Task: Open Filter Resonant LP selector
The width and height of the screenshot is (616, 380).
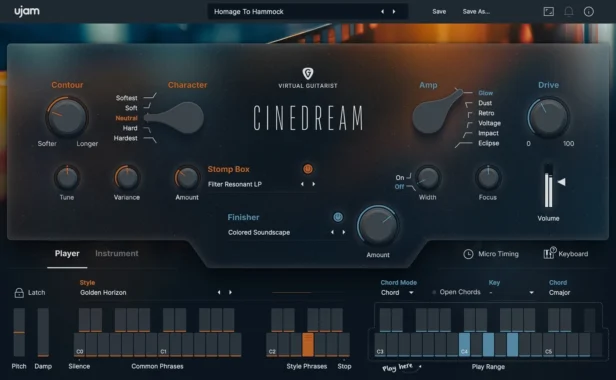Action: coord(235,184)
